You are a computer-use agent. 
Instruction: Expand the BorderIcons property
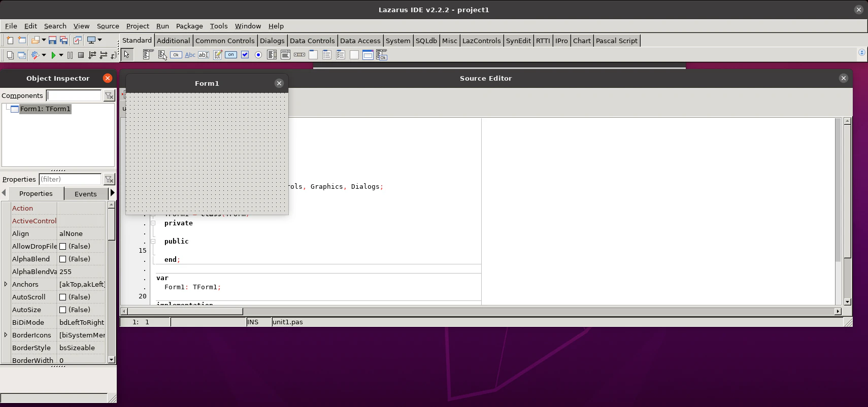(x=6, y=335)
